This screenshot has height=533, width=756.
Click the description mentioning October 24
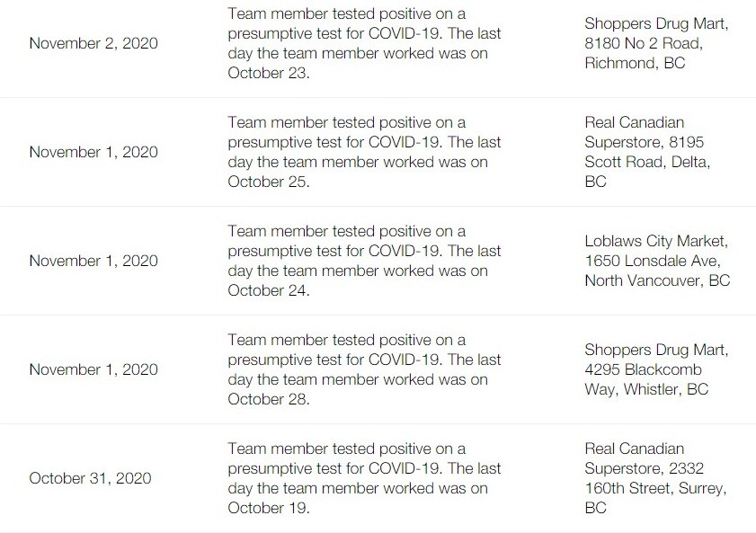pos(364,262)
